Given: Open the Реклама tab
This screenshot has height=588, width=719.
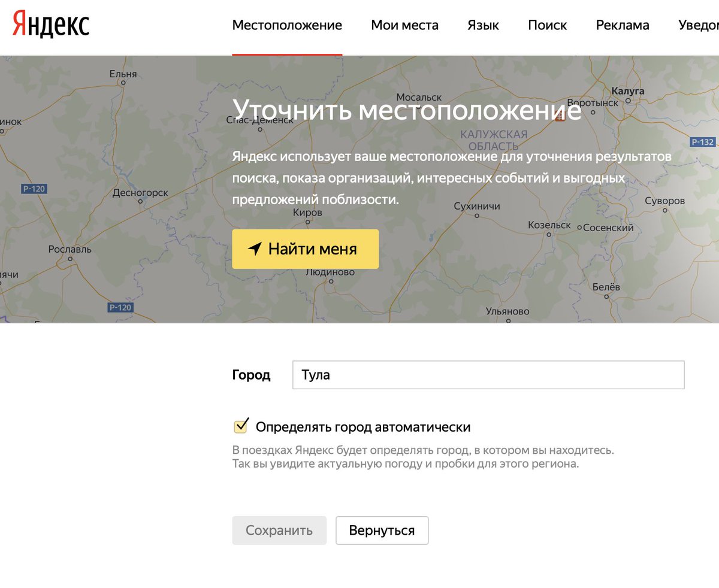Looking at the screenshot, I should pos(623,25).
